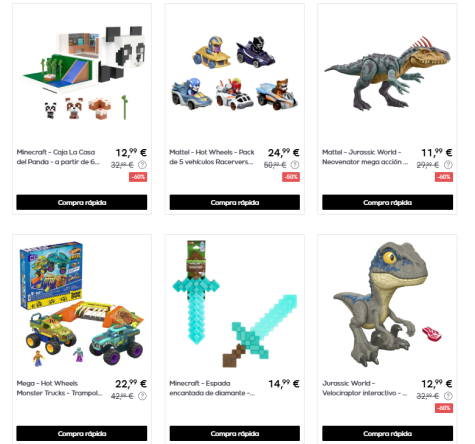Click the price info icon for Mega Monster Trucks

(x=142, y=396)
